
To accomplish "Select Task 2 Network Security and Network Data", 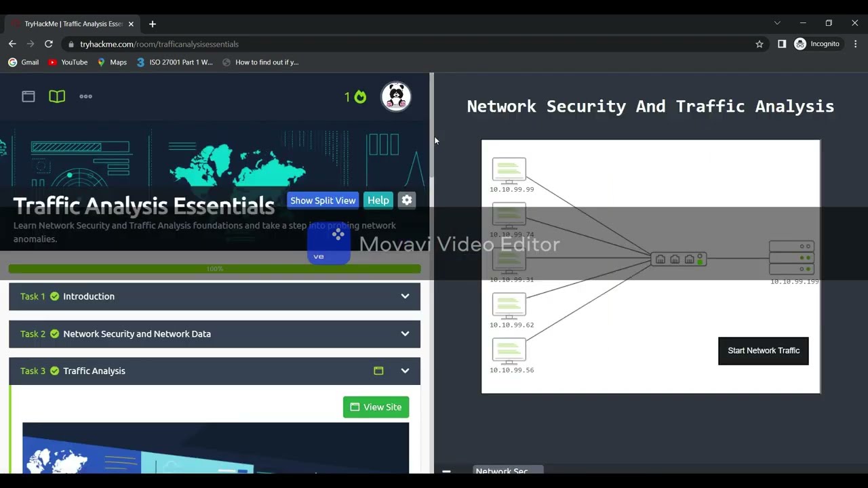I will (x=214, y=334).
